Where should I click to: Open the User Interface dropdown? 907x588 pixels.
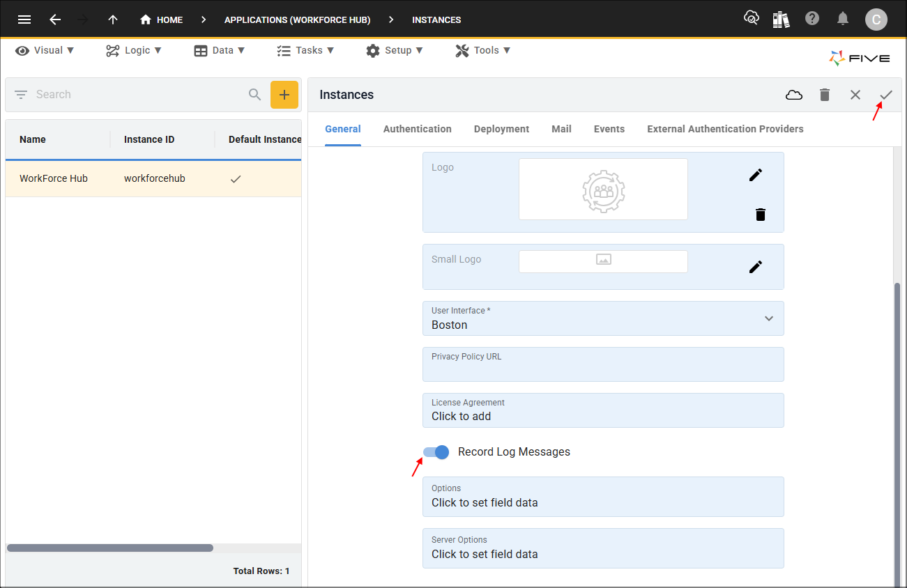[603, 318]
